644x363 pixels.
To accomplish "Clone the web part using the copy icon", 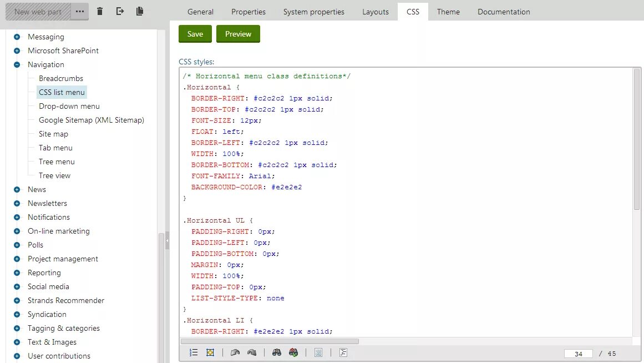I will 140,11.
